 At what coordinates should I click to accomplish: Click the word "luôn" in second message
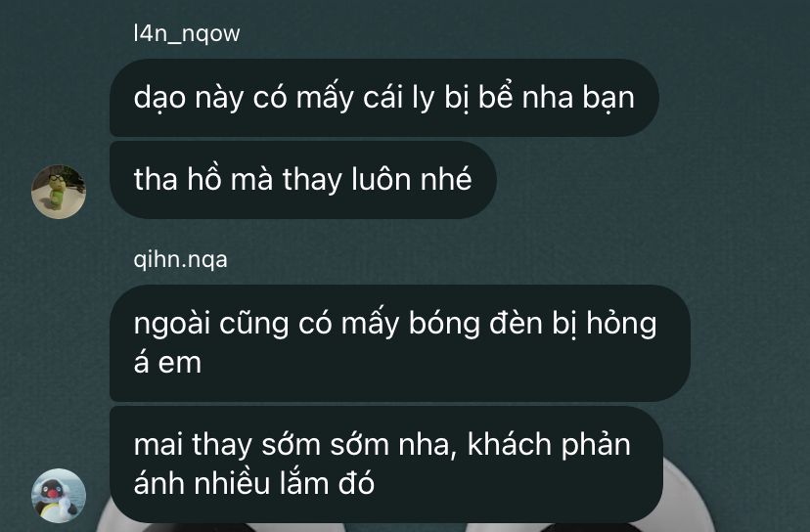click(382, 179)
